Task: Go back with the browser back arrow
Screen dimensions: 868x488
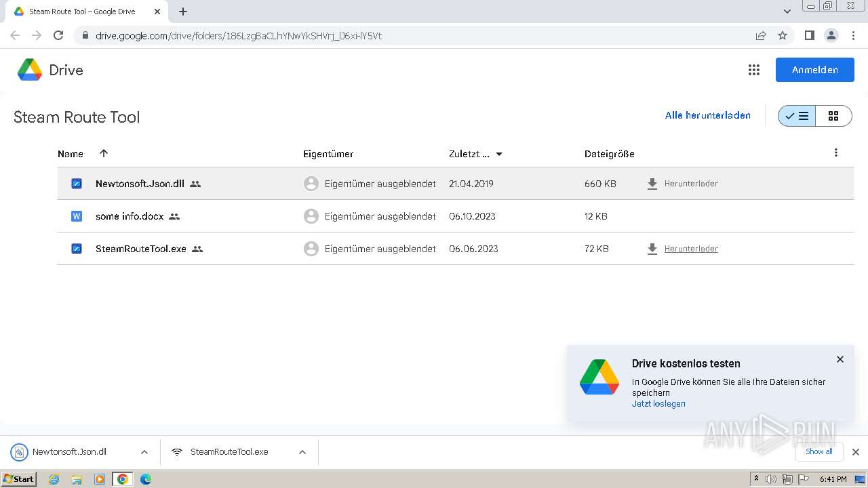Action: (15, 35)
